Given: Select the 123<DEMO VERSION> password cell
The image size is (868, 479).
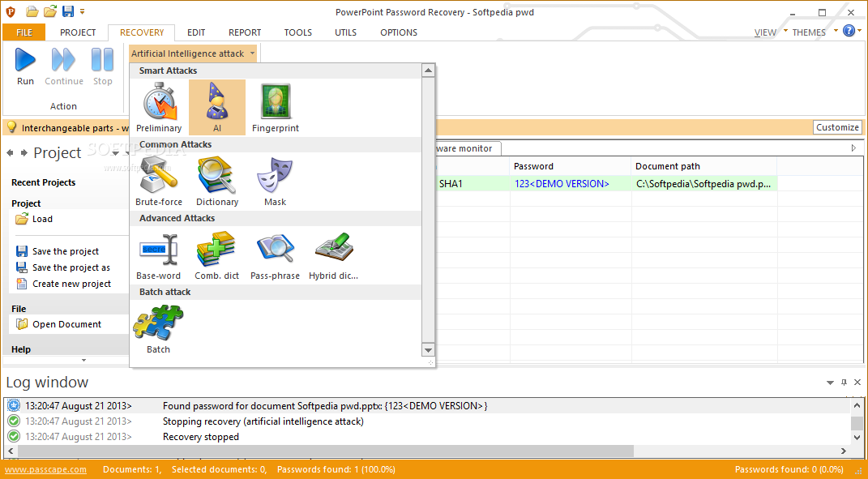Looking at the screenshot, I should [571, 184].
